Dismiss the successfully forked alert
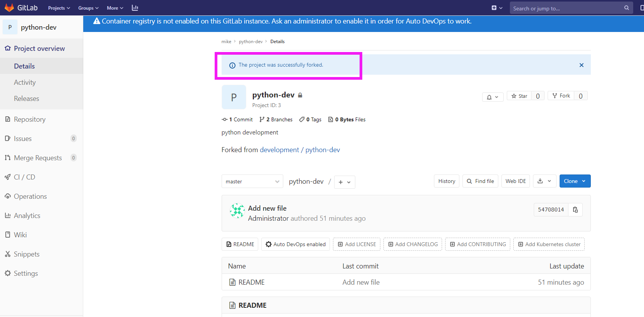 [581, 65]
